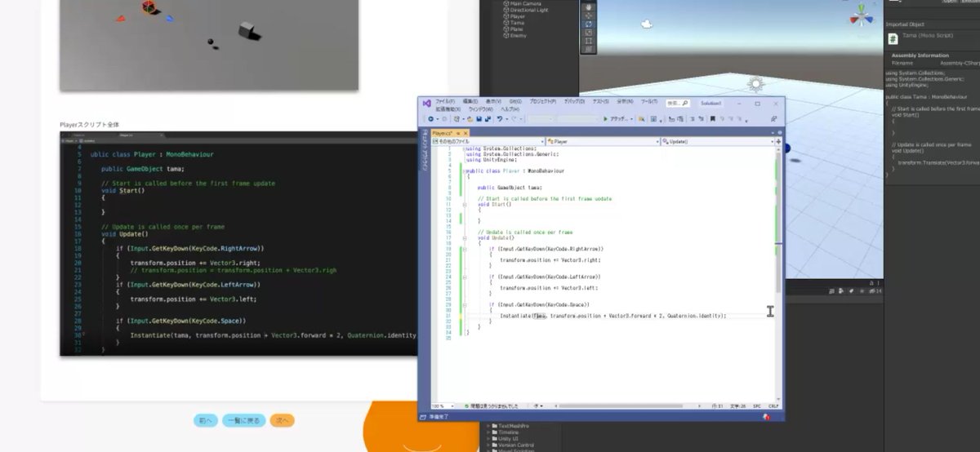The image size is (980, 452).
Task: Open the テスト menu in Visual Studio
Action: [x=600, y=101]
